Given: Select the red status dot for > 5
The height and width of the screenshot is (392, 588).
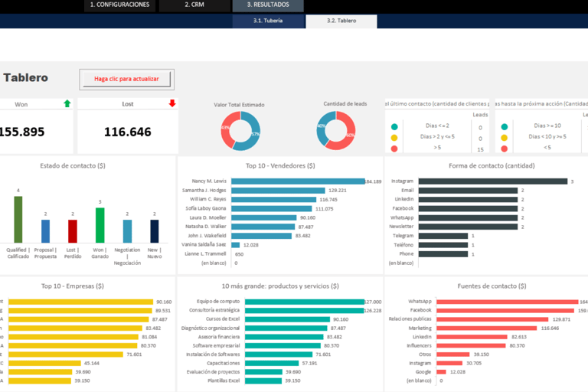Looking at the screenshot, I should (394, 149).
